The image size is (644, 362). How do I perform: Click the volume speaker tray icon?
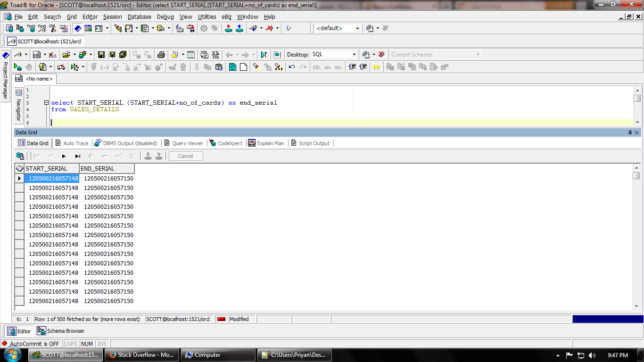[592, 355]
